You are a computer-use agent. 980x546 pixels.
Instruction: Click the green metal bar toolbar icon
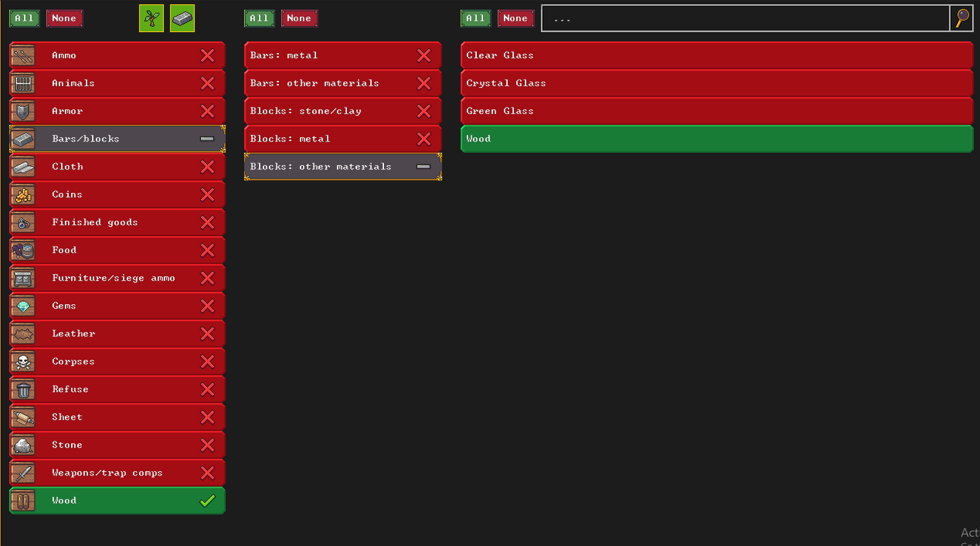pyautogui.click(x=182, y=19)
